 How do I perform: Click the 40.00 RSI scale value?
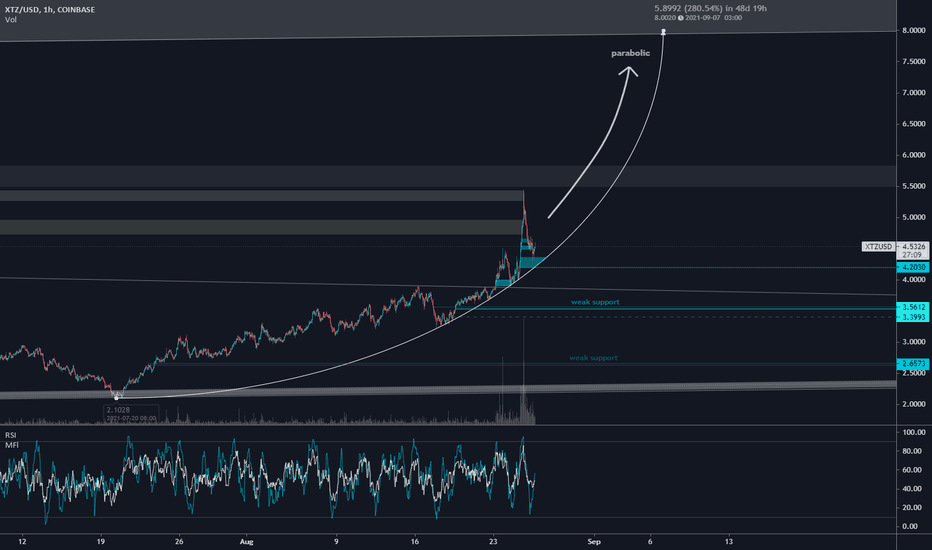tap(914, 489)
